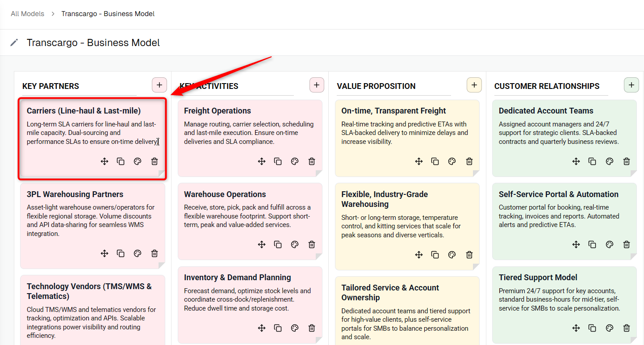The width and height of the screenshot is (644, 345).
Task: Click the Warehouse Operations card title
Action: pyautogui.click(x=225, y=194)
